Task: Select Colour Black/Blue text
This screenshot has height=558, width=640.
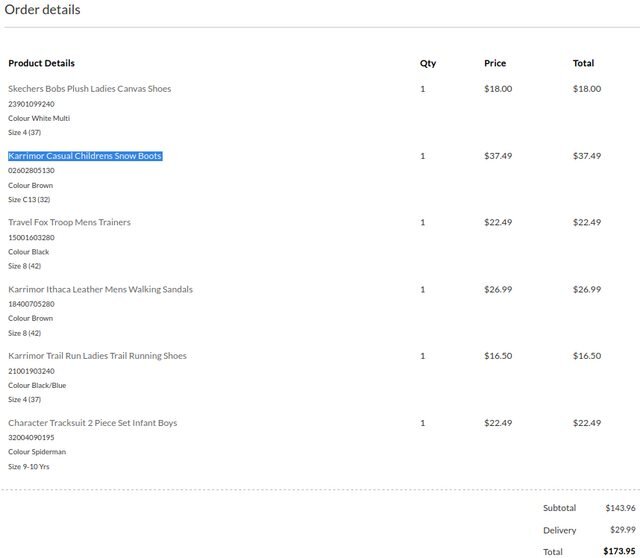Action: click(x=37, y=385)
